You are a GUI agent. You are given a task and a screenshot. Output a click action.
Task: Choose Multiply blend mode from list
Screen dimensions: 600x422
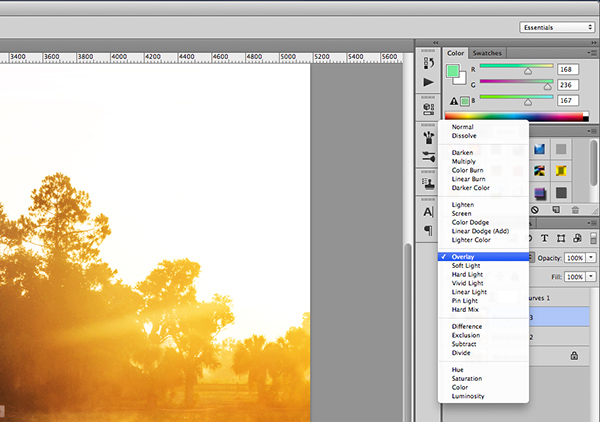pos(464,161)
